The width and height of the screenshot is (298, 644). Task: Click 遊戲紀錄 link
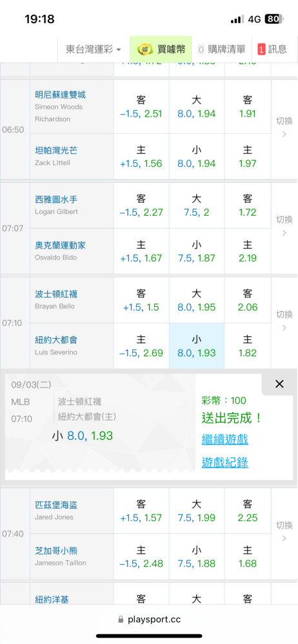click(x=224, y=462)
